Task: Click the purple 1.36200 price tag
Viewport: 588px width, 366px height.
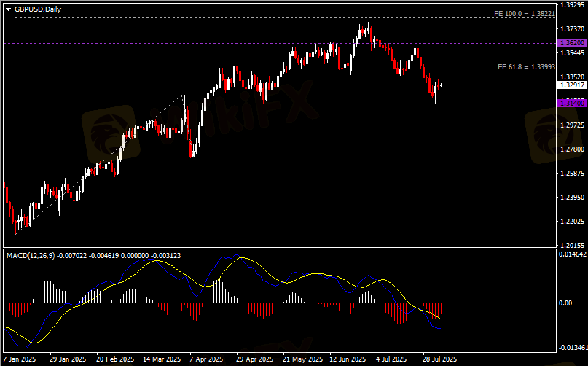Action: pyautogui.click(x=572, y=43)
